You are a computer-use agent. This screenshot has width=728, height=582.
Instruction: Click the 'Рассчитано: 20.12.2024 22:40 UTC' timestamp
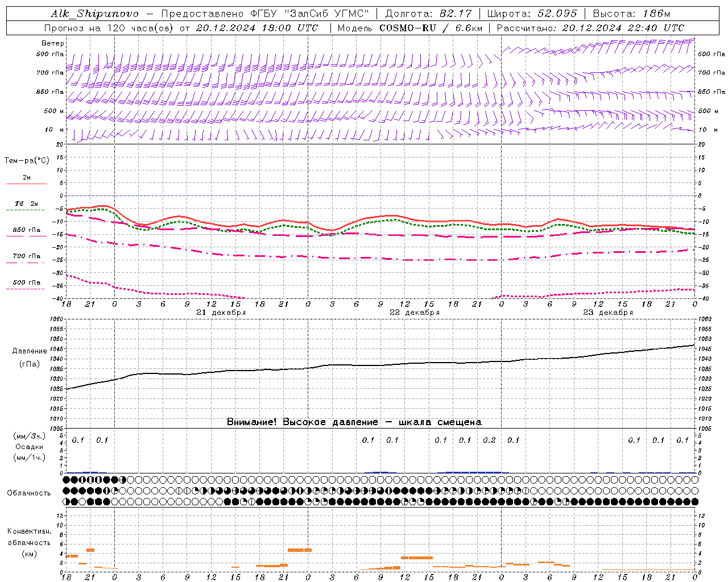590,28
